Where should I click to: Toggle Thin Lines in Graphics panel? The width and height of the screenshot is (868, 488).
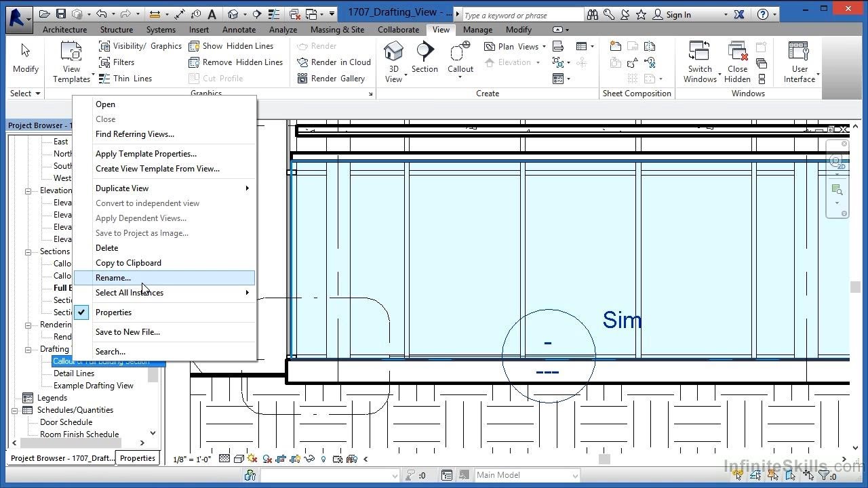tap(125, 79)
